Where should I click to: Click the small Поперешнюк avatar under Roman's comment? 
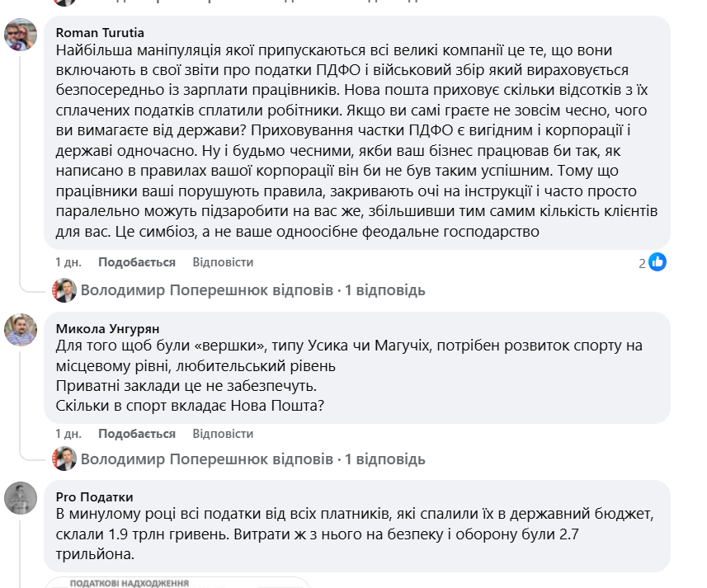coord(64,290)
